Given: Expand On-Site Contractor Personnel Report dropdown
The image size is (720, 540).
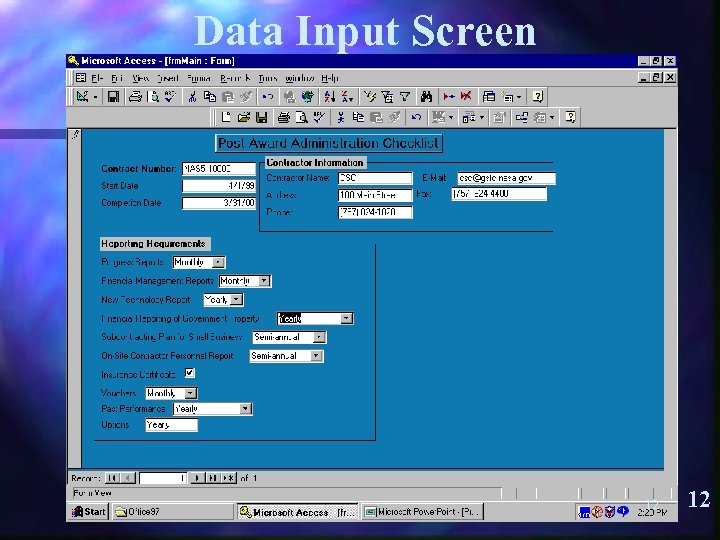Looking at the screenshot, I should pos(316,356).
